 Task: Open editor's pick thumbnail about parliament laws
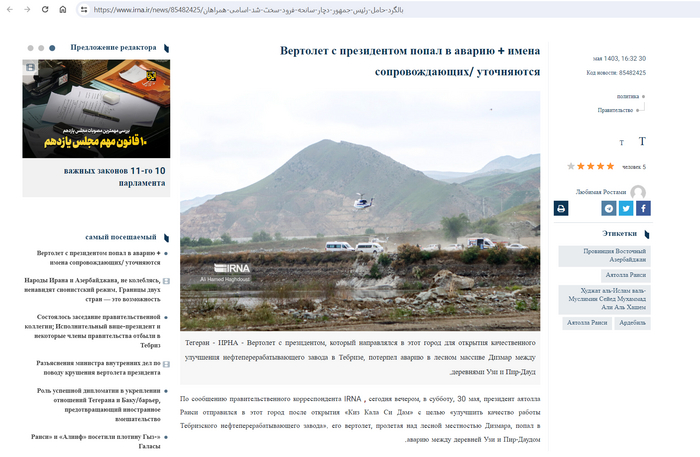coord(96,109)
